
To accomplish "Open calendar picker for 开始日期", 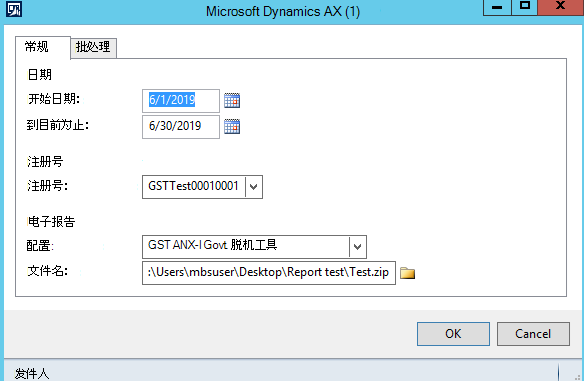I will click(x=232, y=101).
